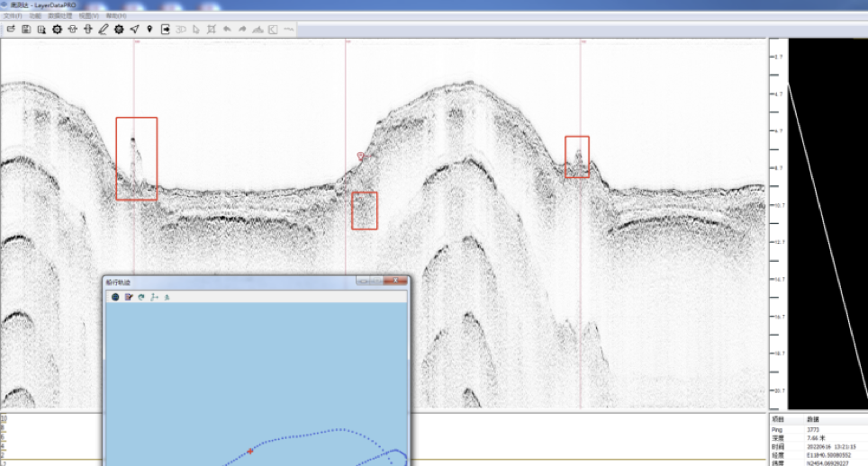The height and width of the screenshot is (466, 868).
Task: Open the 数据处理 menu
Action: pos(61,16)
